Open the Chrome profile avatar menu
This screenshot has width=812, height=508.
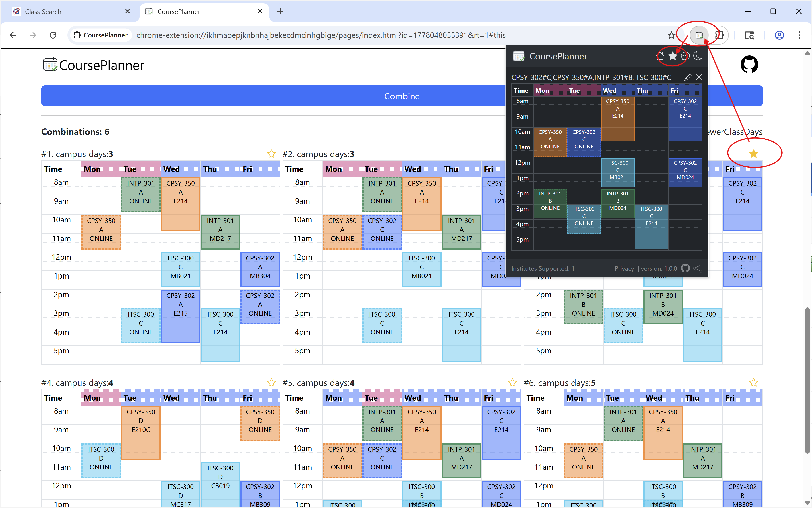(779, 35)
